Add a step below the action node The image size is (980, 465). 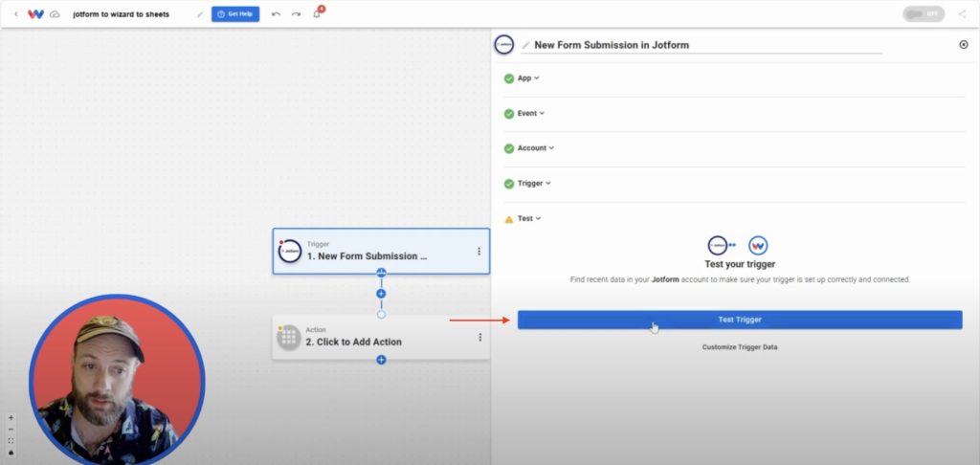point(381,360)
